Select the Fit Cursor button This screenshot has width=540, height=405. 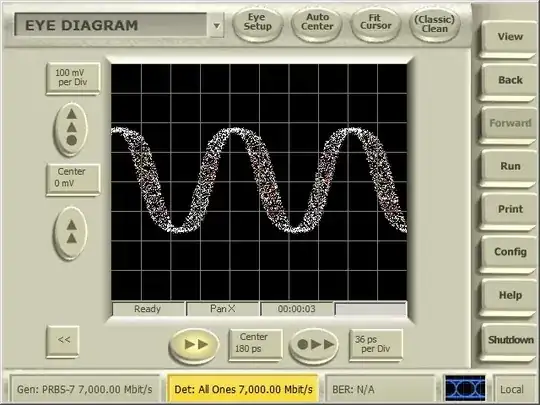pos(376,23)
